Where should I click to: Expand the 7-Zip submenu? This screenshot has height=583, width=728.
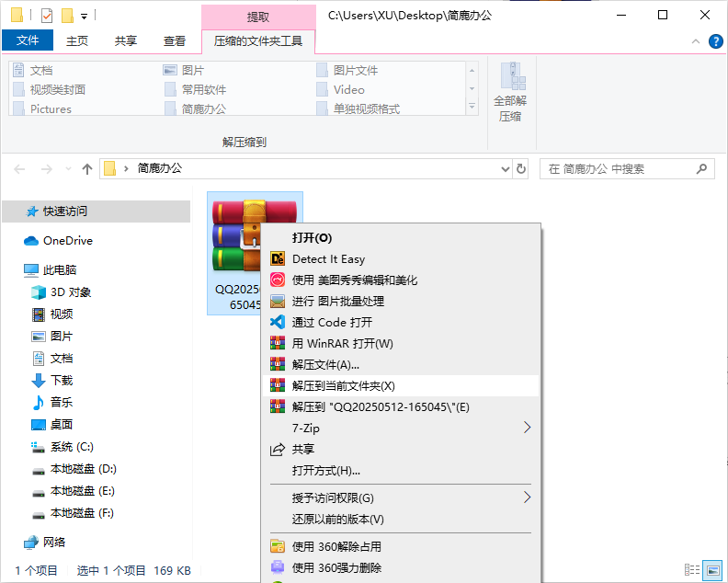pyautogui.click(x=401, y=428)
